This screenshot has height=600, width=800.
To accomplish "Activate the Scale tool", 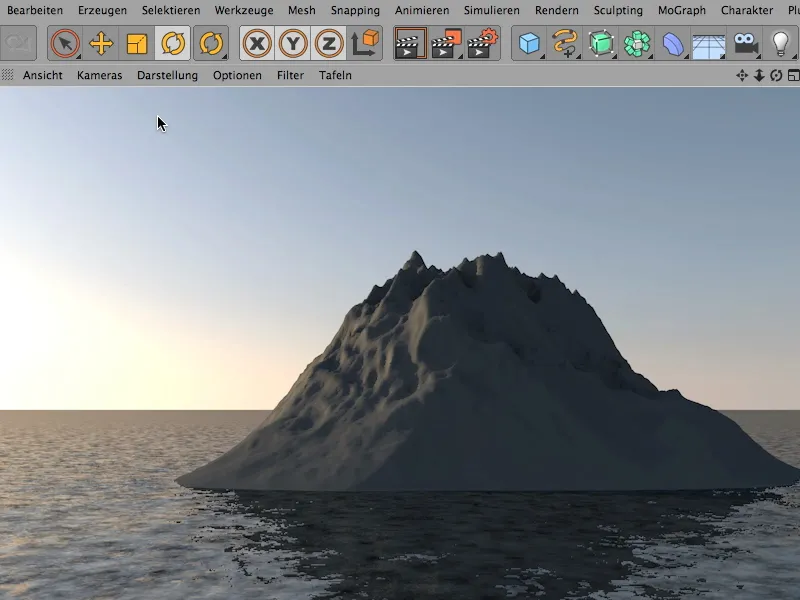I will coord(137,43).
